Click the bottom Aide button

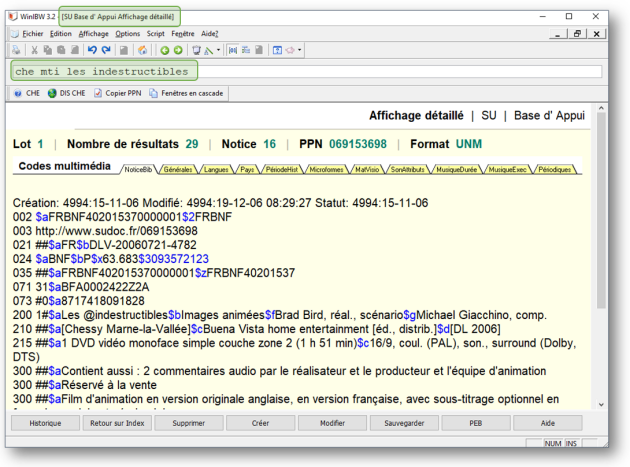(x=548, y=423)
